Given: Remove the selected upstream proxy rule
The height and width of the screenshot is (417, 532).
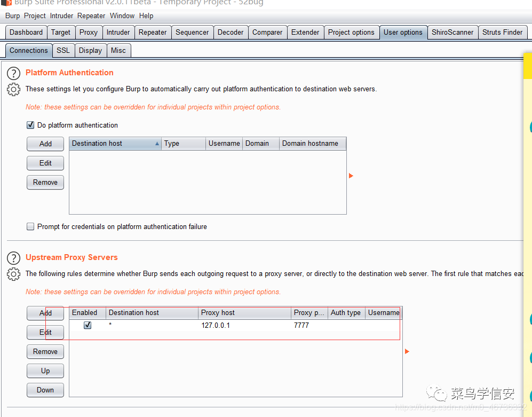Looking at the screenshot, I should tap(45, 351).
